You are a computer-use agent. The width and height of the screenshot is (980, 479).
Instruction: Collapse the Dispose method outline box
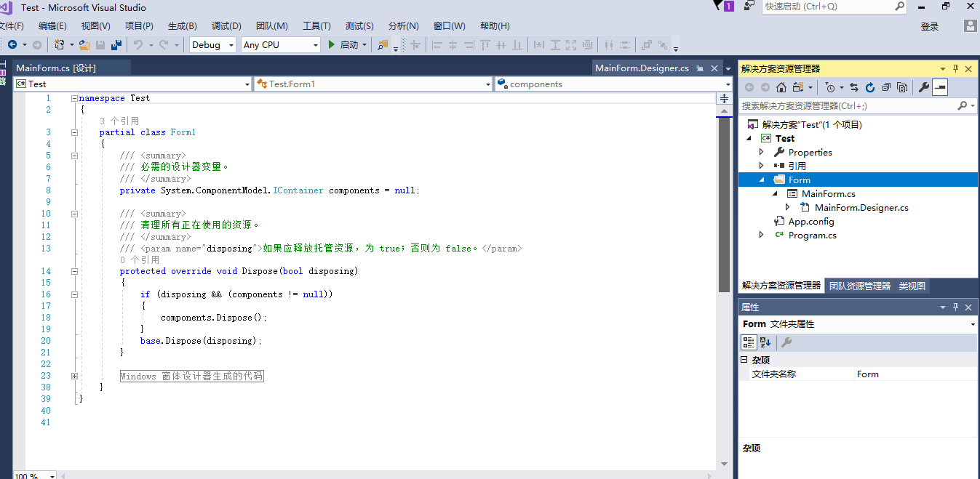point(74,271)
